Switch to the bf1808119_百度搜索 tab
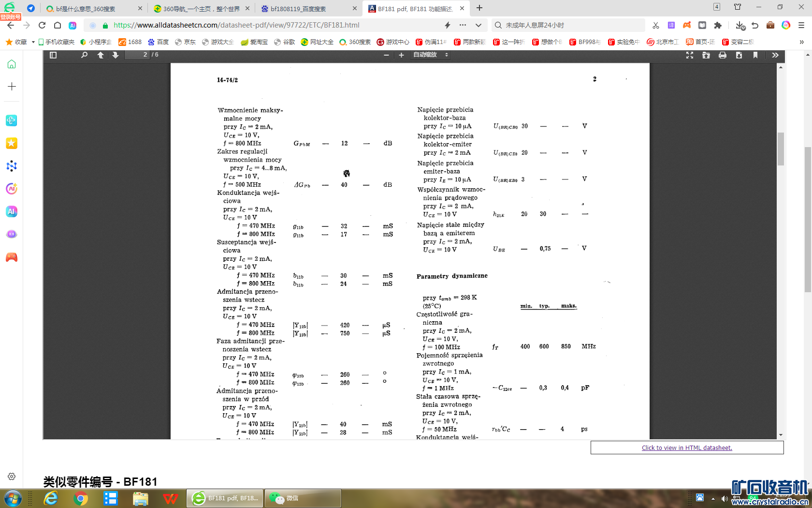 308,9
